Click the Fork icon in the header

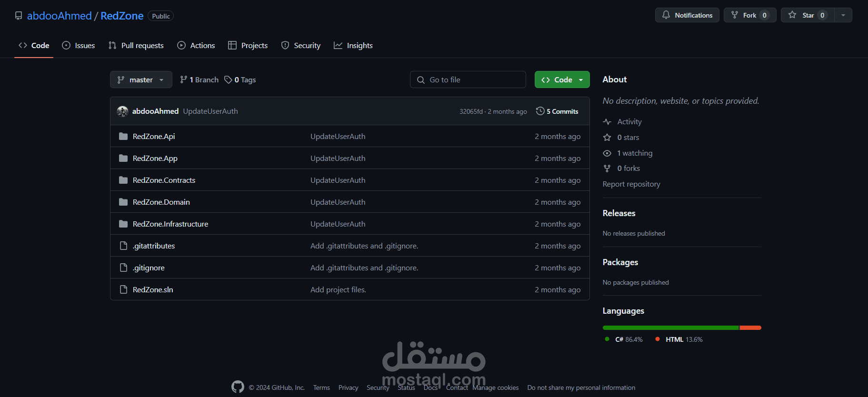click(735, 15)
